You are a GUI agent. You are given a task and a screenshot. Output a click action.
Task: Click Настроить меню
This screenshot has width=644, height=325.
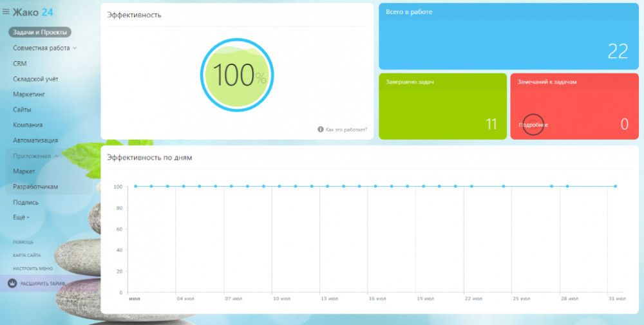(x=33, y=268)
